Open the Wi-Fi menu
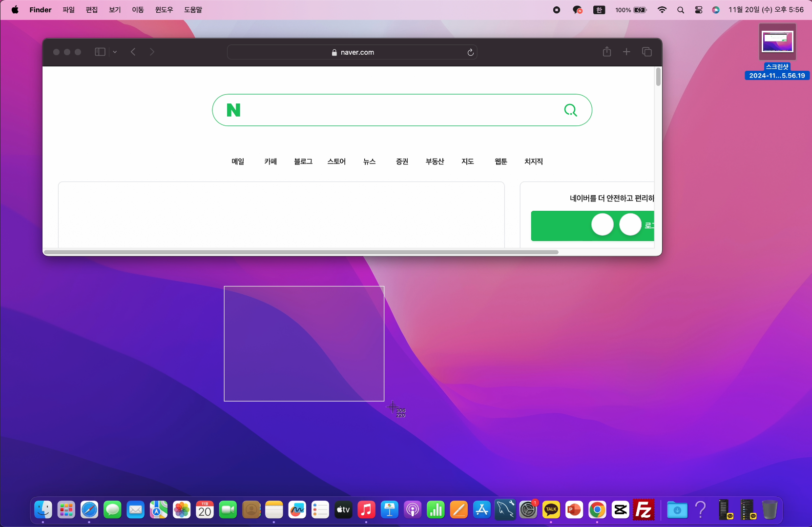 [662, 10]
